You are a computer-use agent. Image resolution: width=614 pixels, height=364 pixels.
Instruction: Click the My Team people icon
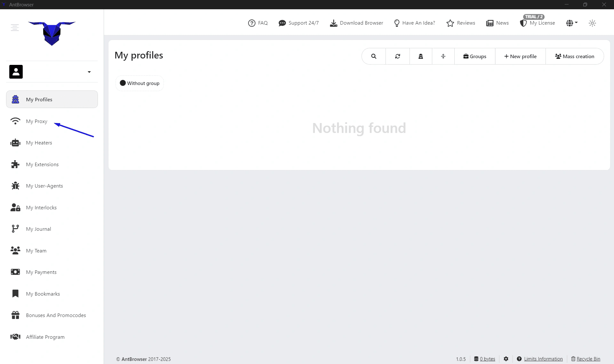[x=15, y=251]
